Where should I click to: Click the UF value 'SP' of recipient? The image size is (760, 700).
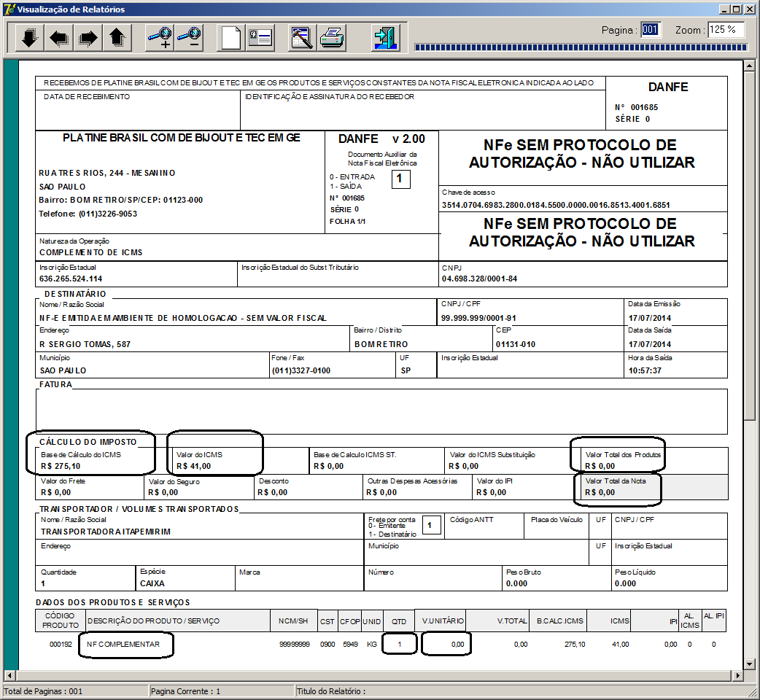click(x=406, y=370)
